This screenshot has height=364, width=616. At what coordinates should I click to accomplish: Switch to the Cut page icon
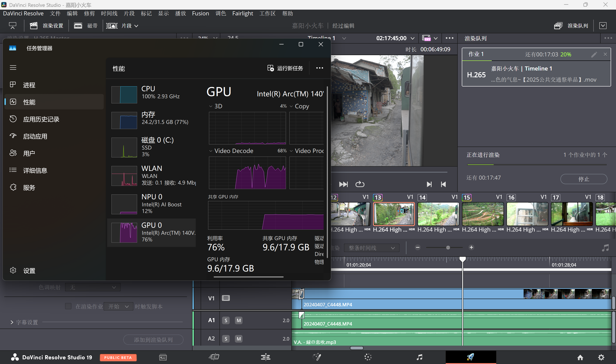pos(214,357)
